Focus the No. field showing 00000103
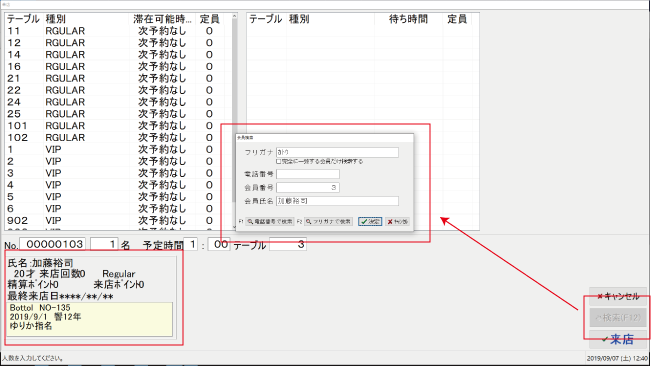 pyautogui.click(x=53, y=244)
